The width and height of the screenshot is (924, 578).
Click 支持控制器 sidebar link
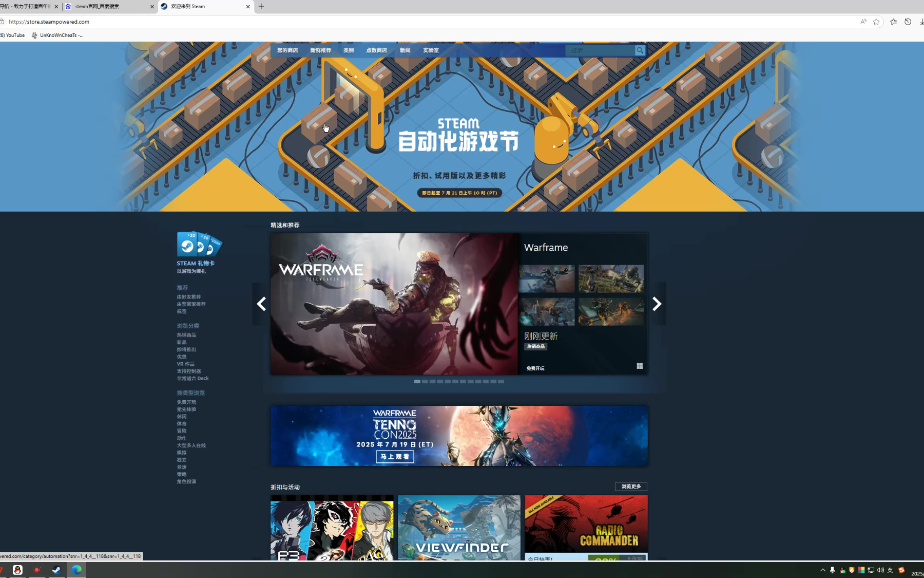click(189, 371)
